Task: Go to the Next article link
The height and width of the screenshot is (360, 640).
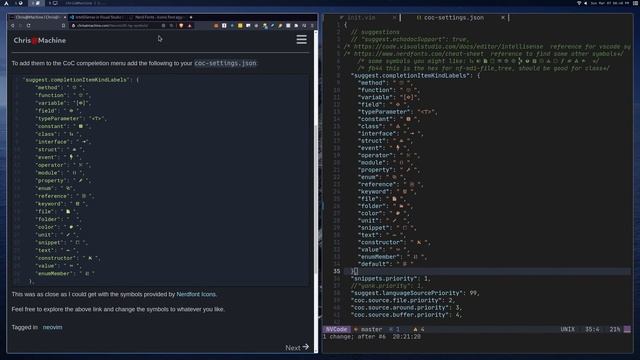Action: [297, 347]
